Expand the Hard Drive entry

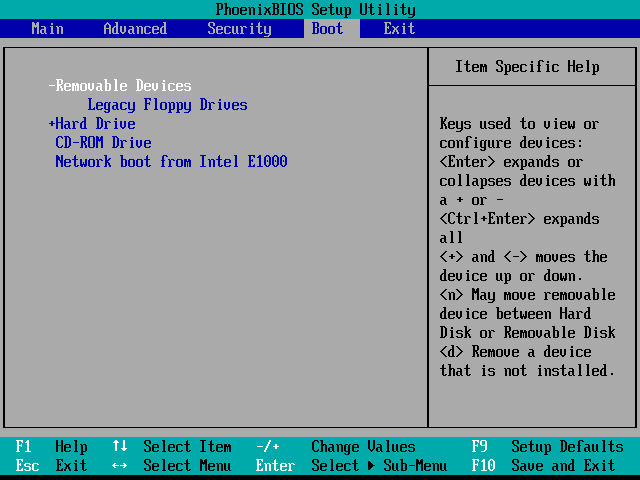click(92, 124)
